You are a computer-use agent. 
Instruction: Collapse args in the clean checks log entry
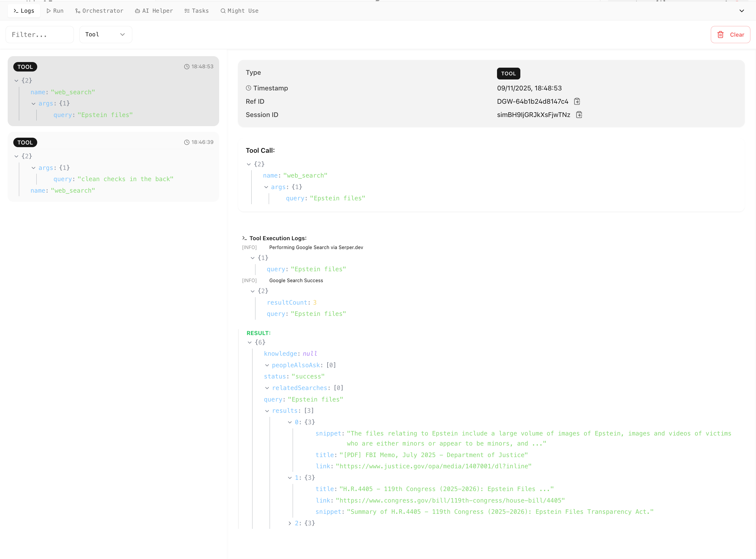pyautogui.click(x=33, y=168)
